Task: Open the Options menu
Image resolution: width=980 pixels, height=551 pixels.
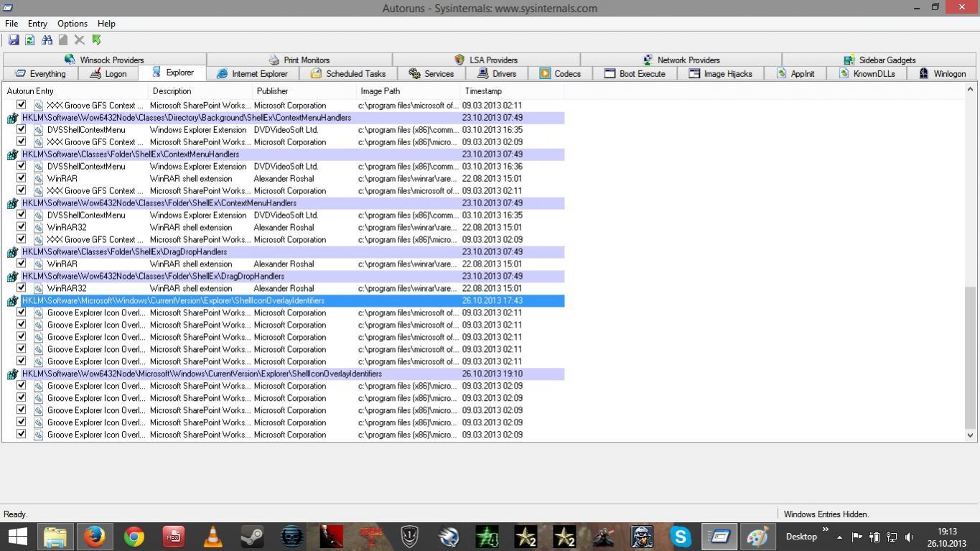Action: (x=73, y=24)
